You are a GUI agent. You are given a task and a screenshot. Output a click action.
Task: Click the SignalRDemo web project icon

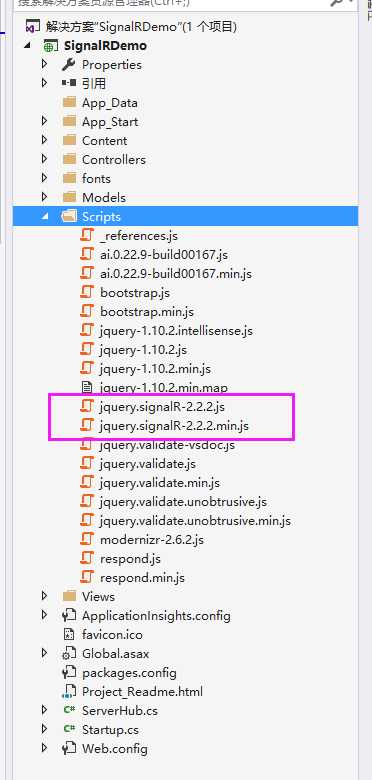point(50,46)
